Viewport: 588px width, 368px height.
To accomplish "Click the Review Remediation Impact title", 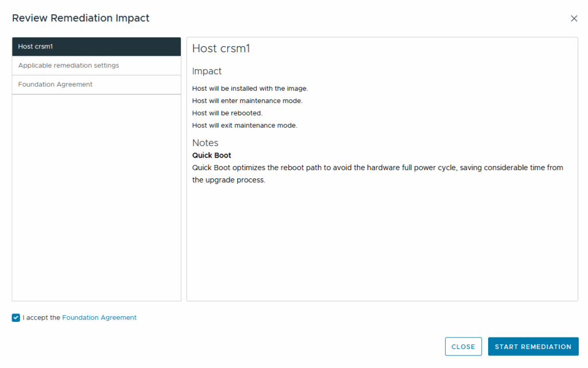I will pyautogui.click(x=80, y=18).
